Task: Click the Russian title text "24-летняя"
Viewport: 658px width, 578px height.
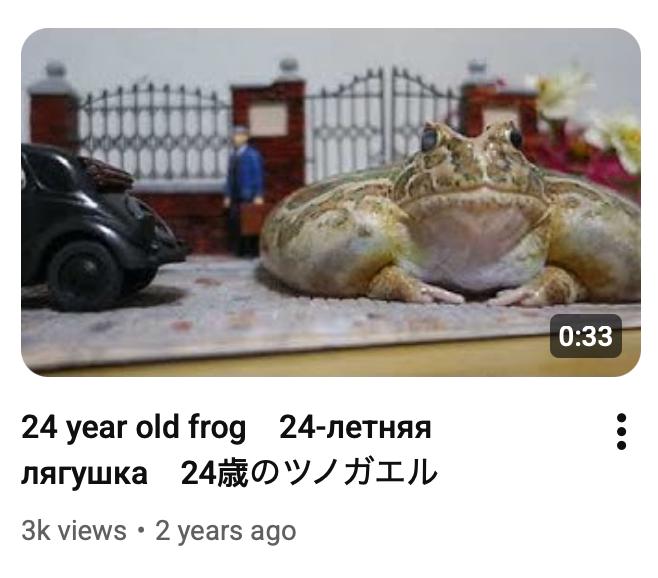Action: pos(355,427)
